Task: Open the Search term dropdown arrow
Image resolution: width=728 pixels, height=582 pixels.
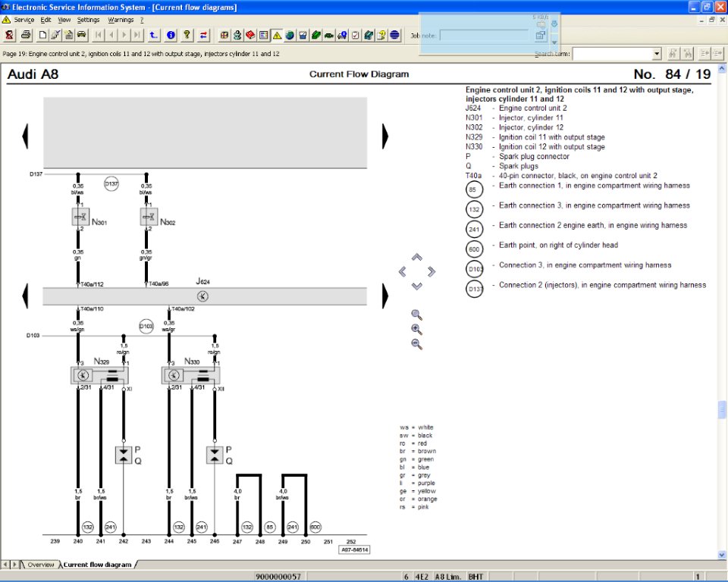Action: click(x=657, y=54)
